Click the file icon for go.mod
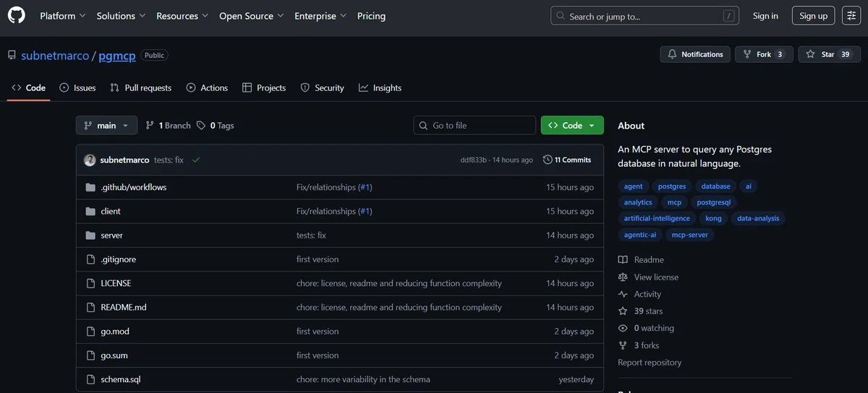Viewport: 868px width, 393px height. (90, 331)
